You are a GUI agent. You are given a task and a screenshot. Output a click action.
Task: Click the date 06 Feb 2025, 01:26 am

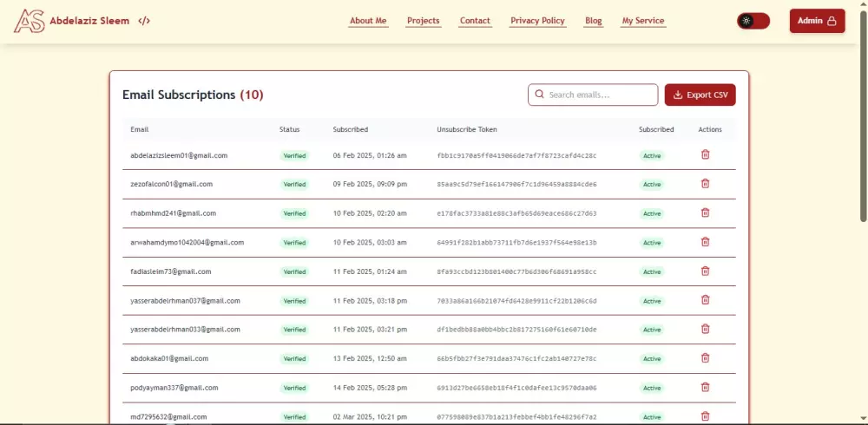click(370, 155)
